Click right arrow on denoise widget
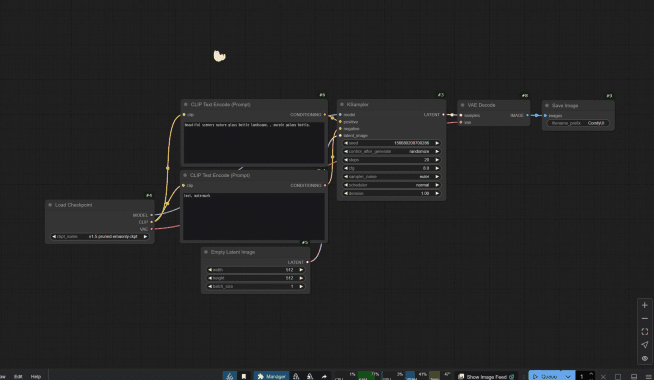 437,193
